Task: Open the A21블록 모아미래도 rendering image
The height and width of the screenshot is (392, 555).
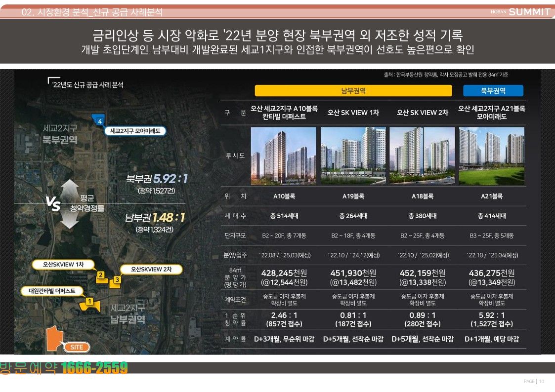Action: (x=492, y=156)
